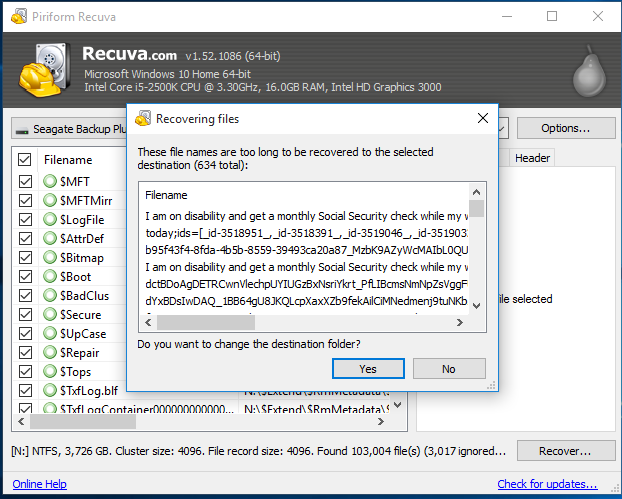Image resolution: width=622 pixels, height=499 pixels.
Task: Click the main file list horizontal scrollbar thumb
Action: click(83, 421)
